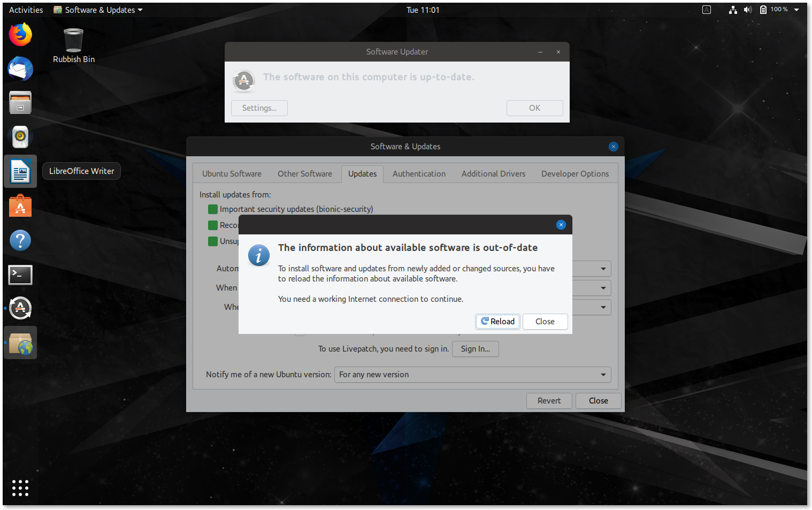Open the Authentication tab
812x510 pixels.
419,174
